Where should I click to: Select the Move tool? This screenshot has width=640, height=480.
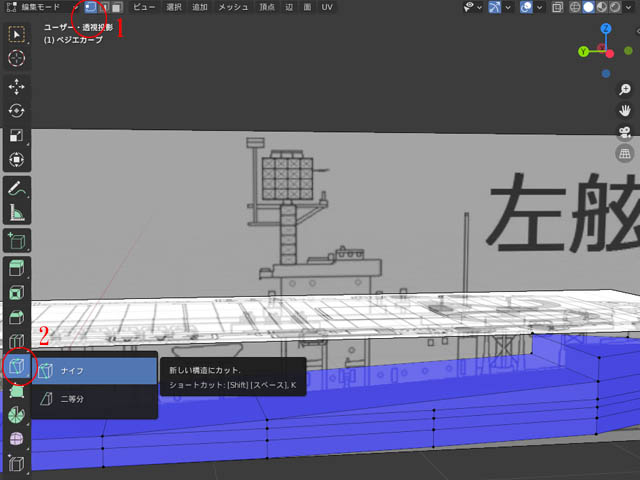(17, 87)
